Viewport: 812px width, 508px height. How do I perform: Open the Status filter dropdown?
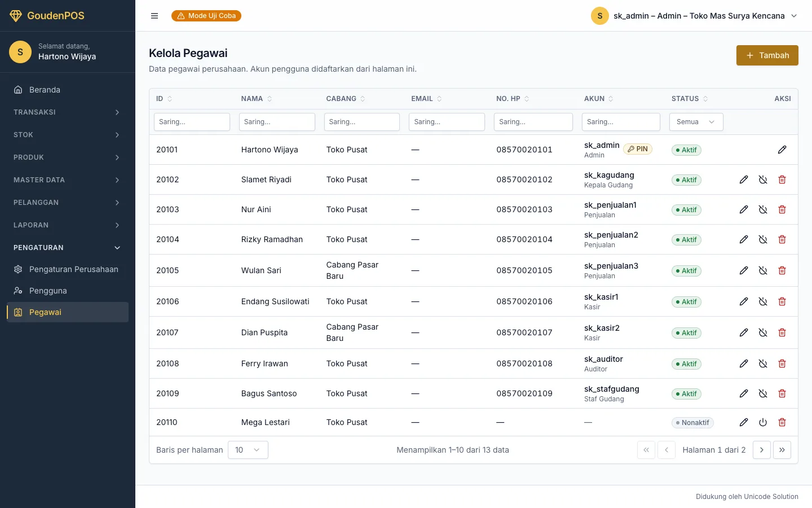(696, 122)
